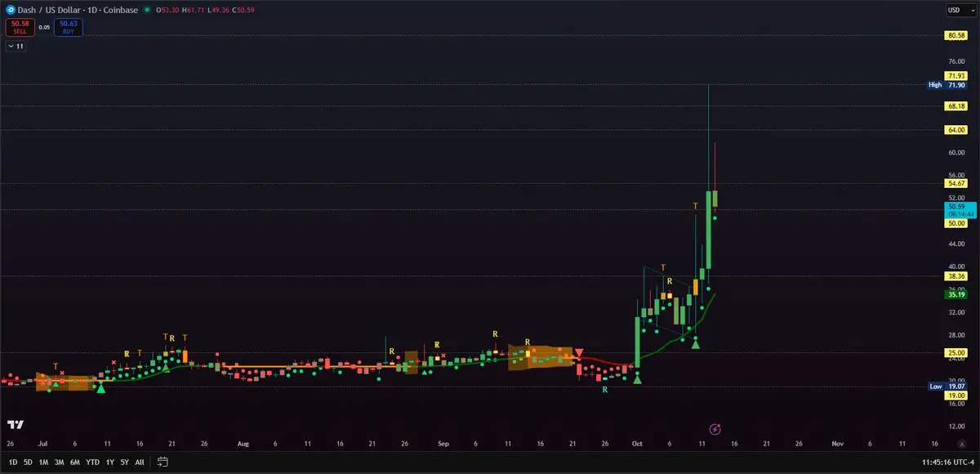Click the red down-arrow sell signal marker

click(x=578, y=353)
